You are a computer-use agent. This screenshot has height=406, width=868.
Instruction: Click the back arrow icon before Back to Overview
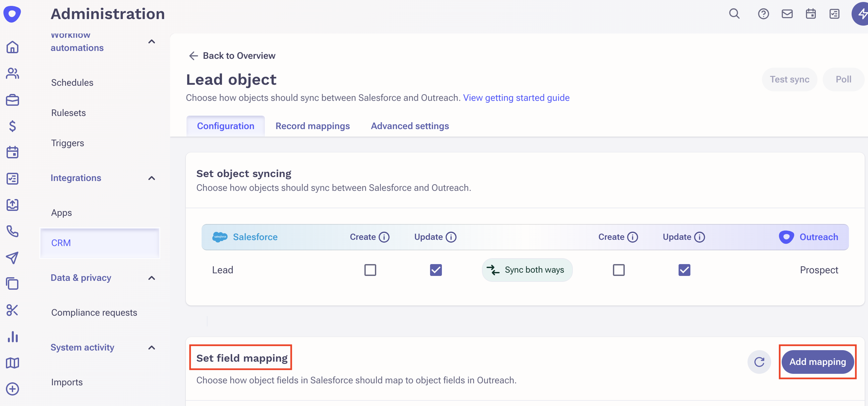point(193,56)
